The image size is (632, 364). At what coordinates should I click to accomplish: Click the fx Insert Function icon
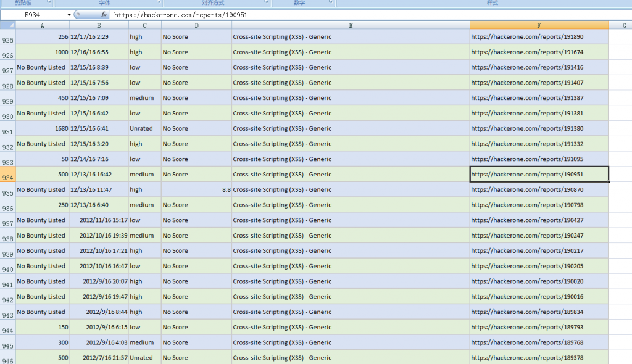pyautogui.click(x=104, y=15)
